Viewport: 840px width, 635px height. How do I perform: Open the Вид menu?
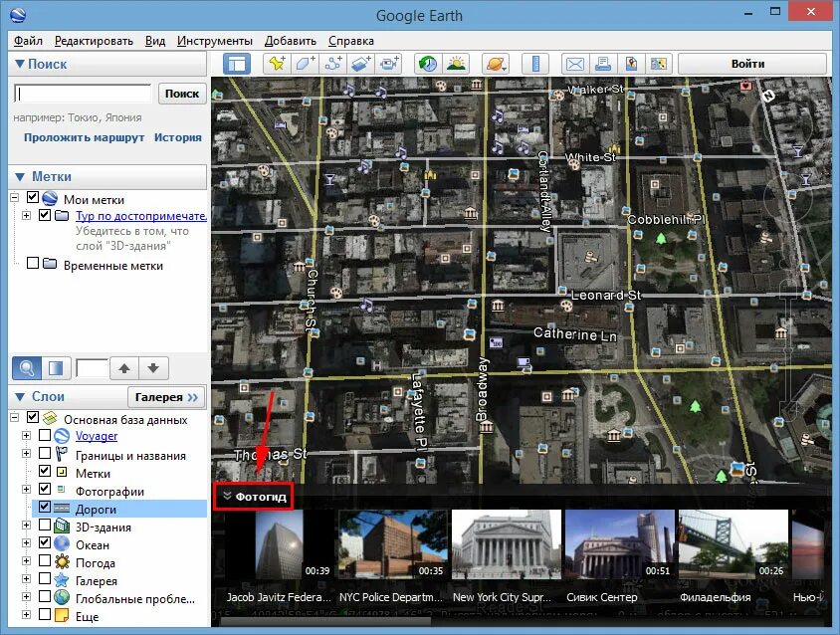coord(155,41)
